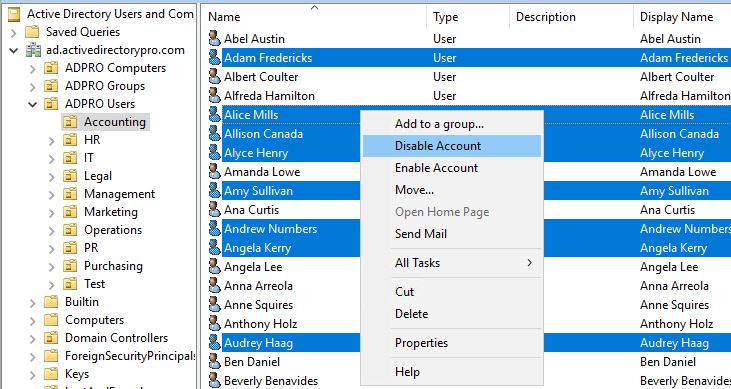Click the HR OU folder icon
This screenshot has height=389, width=731.
pyautogui.click(x=70, y=140)
